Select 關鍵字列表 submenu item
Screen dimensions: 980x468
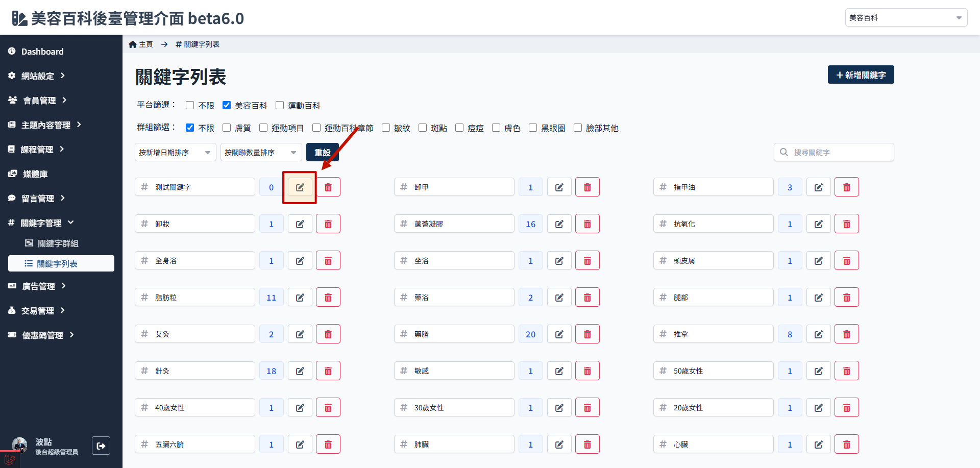61,263
